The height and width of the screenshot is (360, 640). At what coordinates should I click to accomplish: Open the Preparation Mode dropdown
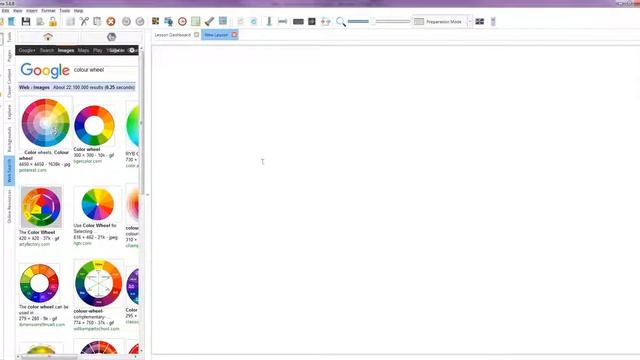pyautogui.click(x=470, y=22)
